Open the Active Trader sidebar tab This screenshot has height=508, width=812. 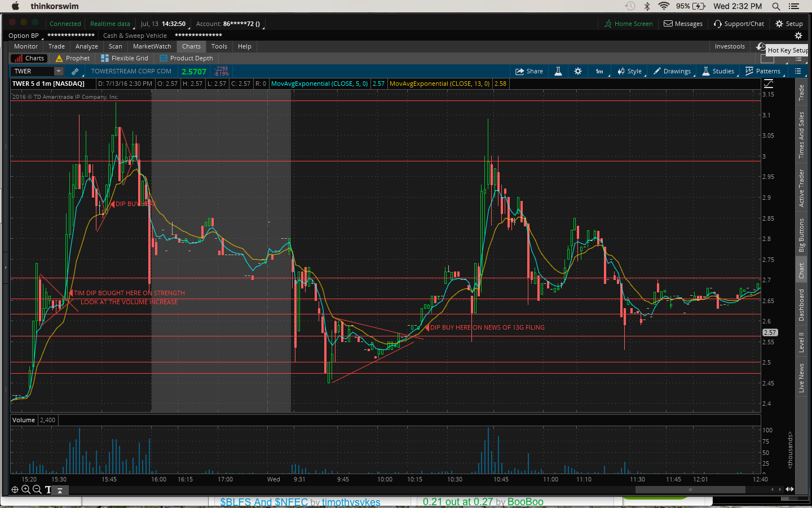point(801,188)
